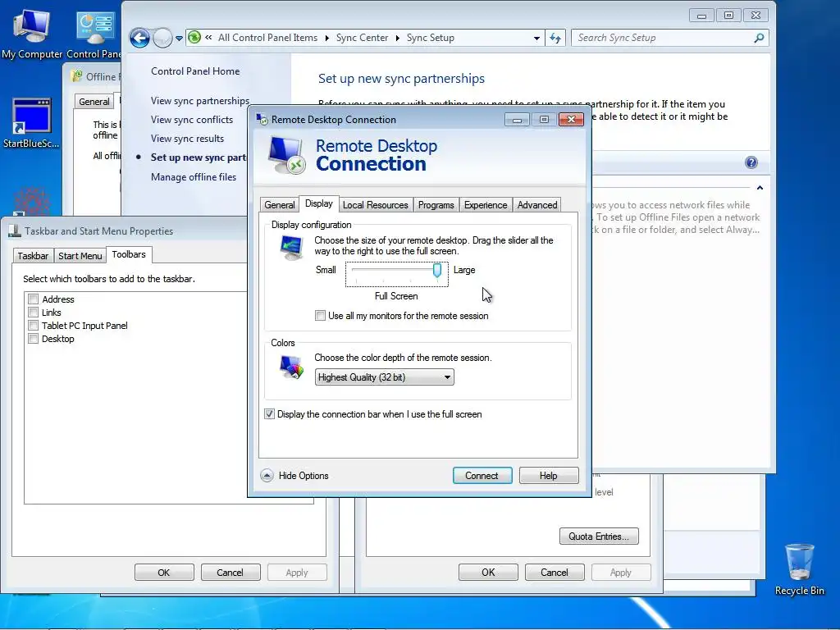Open the StartBlueSc... desktop shortcut
Screen dimensions: 840x630
(31, 122)
